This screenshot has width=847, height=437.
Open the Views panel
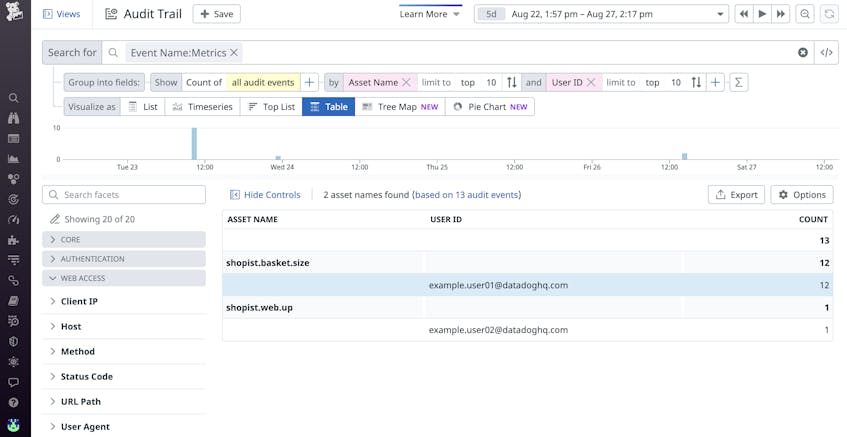pyautogui.click(x=61, y=14)
